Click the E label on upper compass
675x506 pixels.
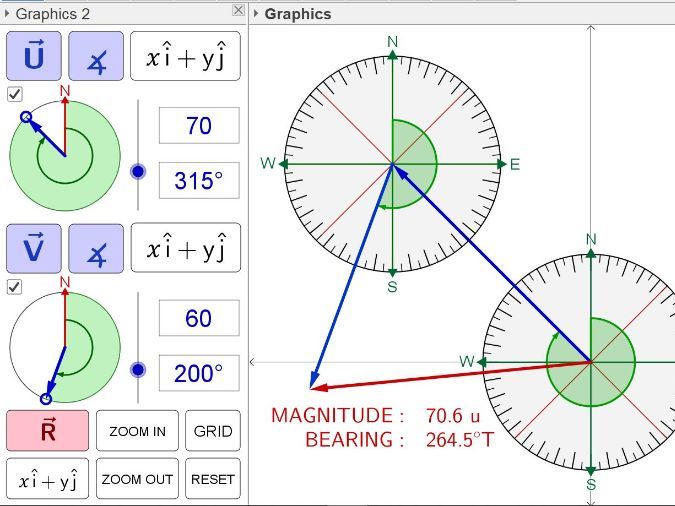[515, 165]
